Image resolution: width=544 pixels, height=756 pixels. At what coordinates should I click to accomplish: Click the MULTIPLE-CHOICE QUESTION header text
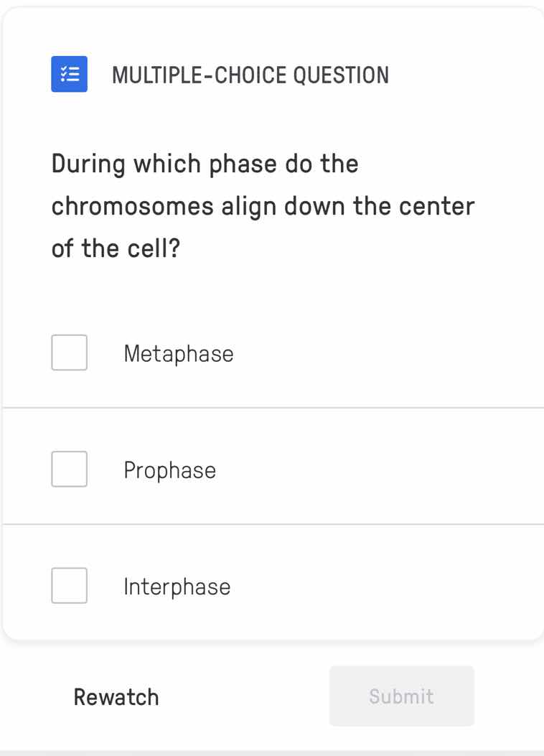click(x=250, y=74)
